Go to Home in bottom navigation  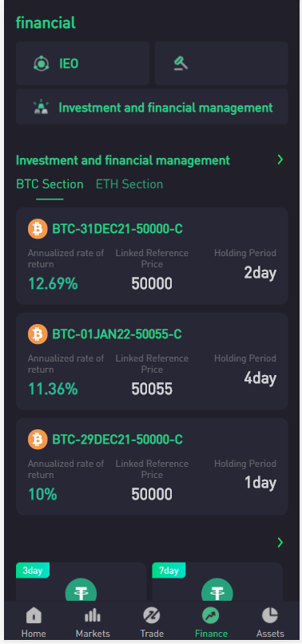pyautogui.click(x=34, y=622)
